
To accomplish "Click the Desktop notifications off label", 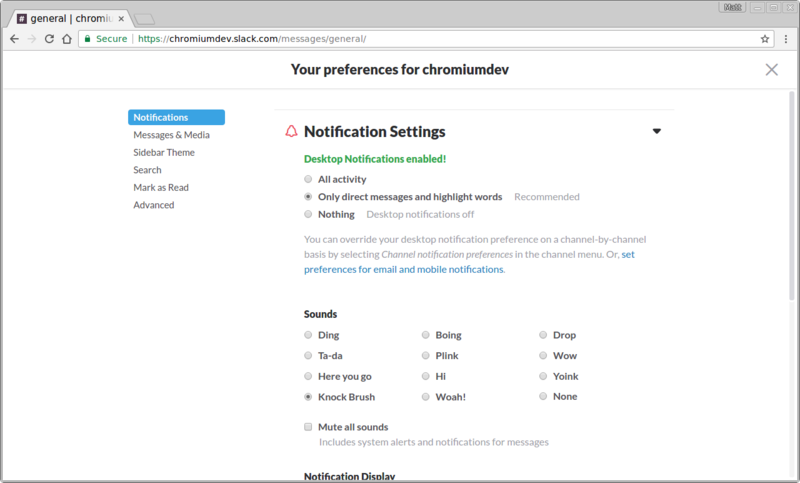I will pyautogui.click(x=420, y=214).
